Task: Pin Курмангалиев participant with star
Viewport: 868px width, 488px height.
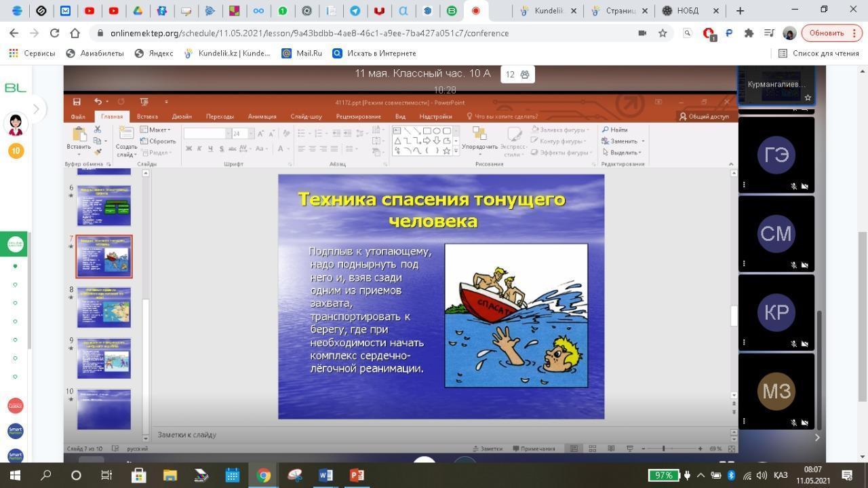Action: 808,98
